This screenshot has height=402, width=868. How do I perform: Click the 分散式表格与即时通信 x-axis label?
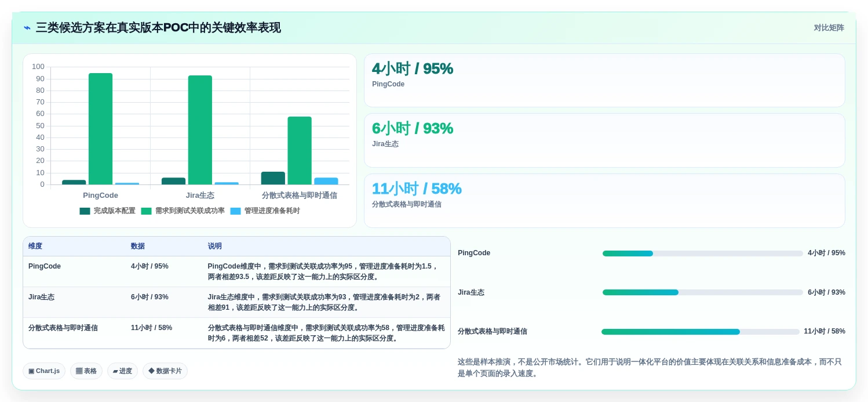tap(300, 195)
